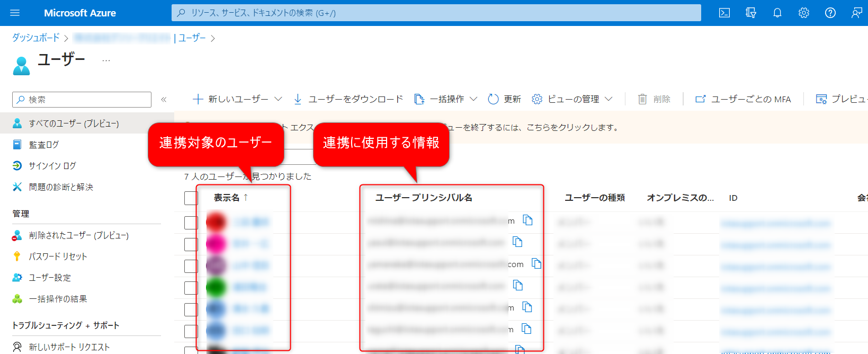Open the hamburger portal menu
This screenshot has width=868, height=354.
(15, 13)
